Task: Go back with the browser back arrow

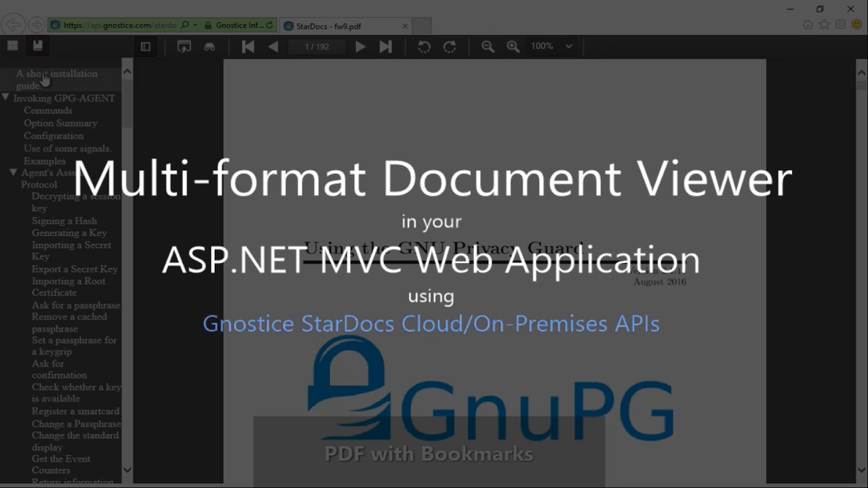Action: point(12,25)
